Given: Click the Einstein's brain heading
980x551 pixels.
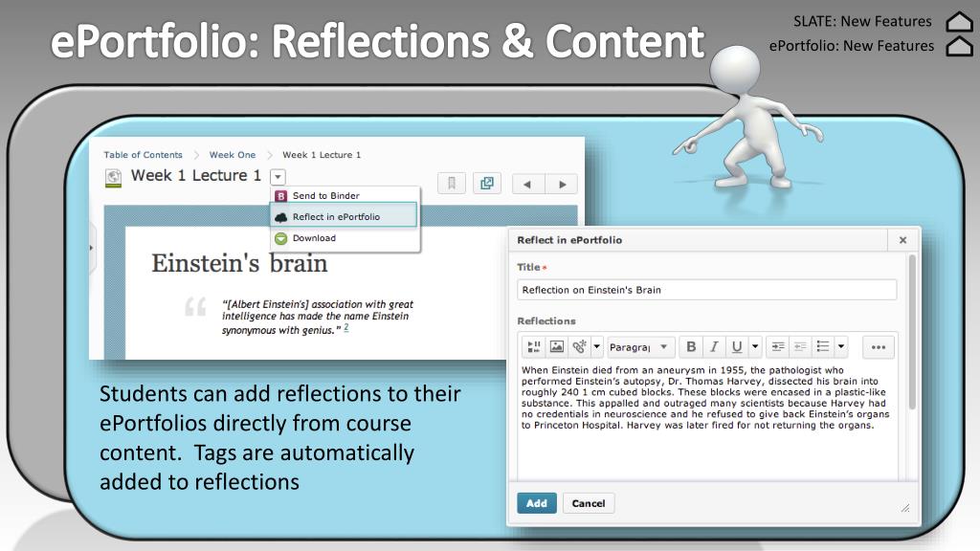Looking at the screenshot, I should click(239, 263).
